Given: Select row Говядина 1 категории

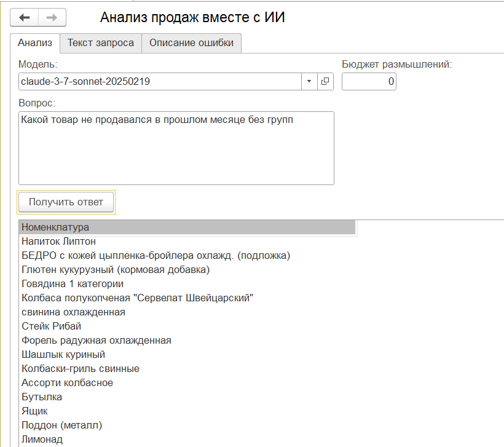Looking at the screenshot, I should point(187,283).
